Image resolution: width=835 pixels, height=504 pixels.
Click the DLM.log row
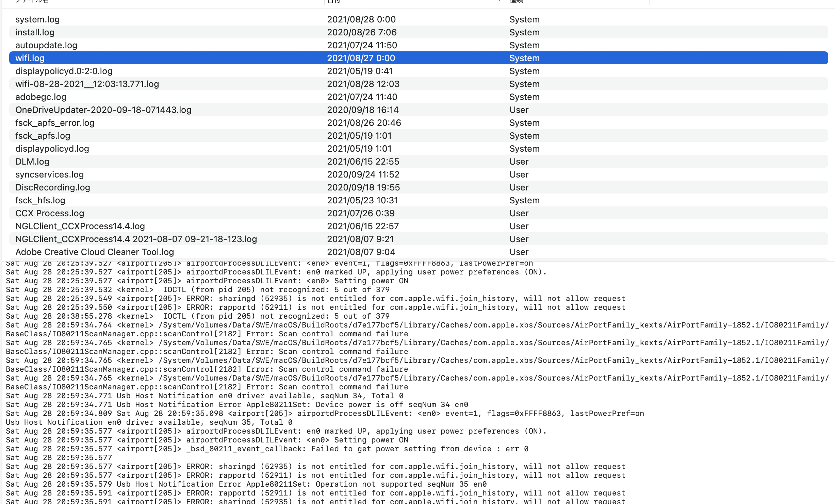pyautogui.click(x=32, y=162)
